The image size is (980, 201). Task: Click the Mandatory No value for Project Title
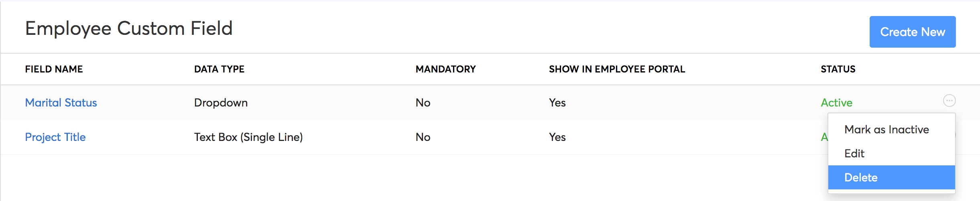tap(423, 137)
